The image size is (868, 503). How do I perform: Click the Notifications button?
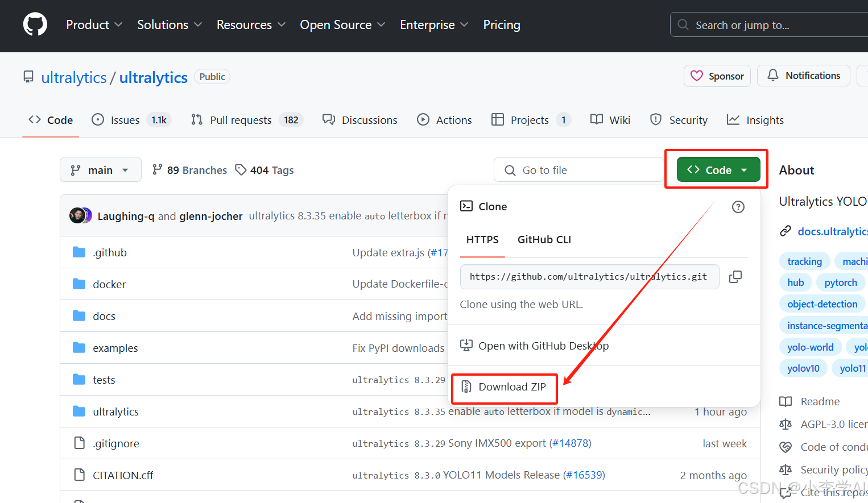804,76
